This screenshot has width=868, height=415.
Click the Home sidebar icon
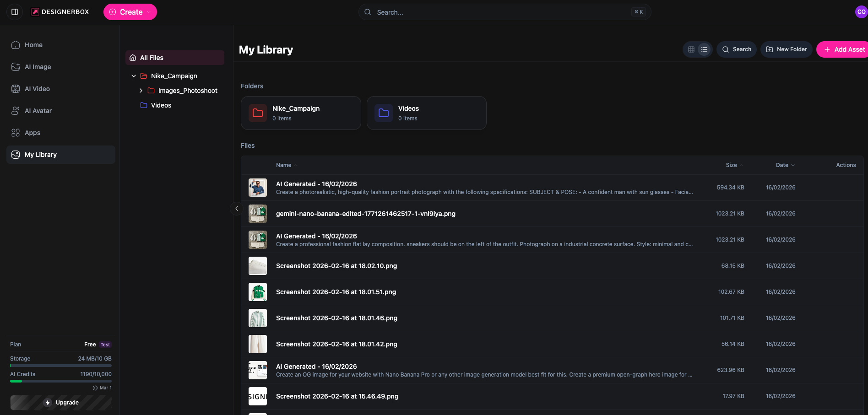[15, 45]
